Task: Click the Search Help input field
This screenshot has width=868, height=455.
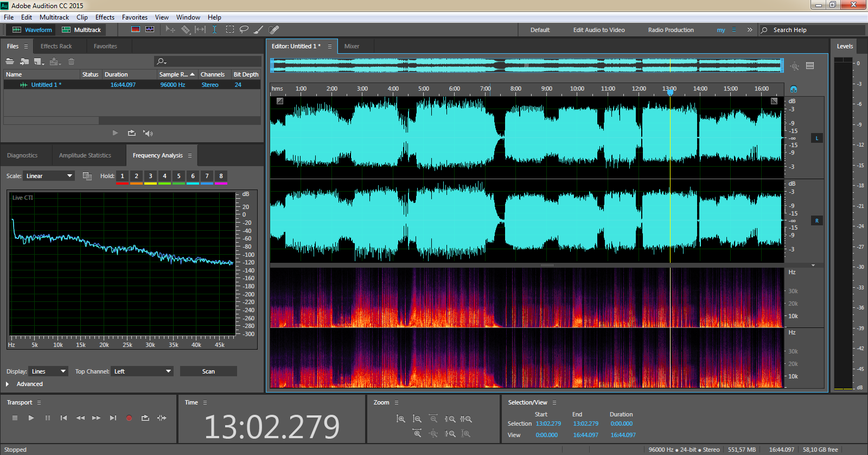Action: pyautogui.click(x=812, y=30)
